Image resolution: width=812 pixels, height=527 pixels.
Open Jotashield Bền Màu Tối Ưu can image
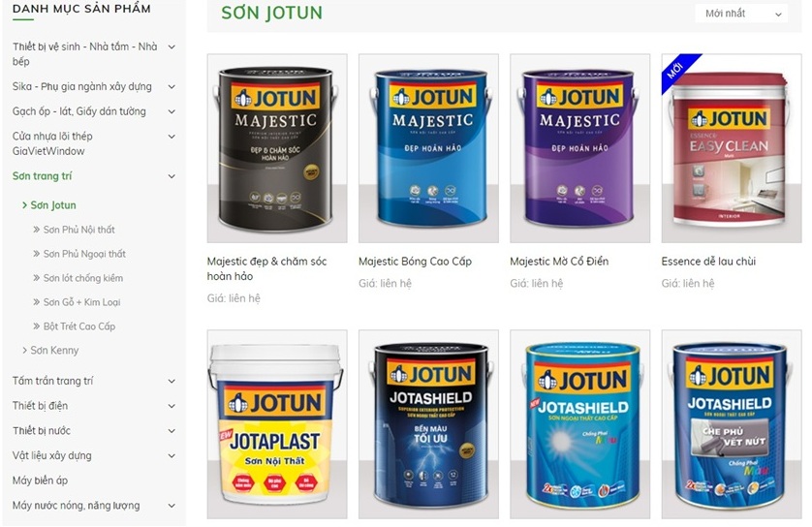coord(428,424)
